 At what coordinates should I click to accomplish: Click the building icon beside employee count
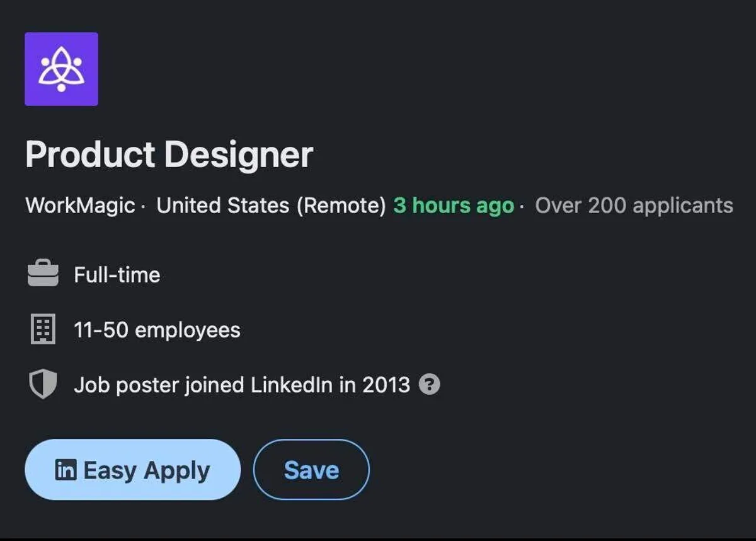click(43, 329)
